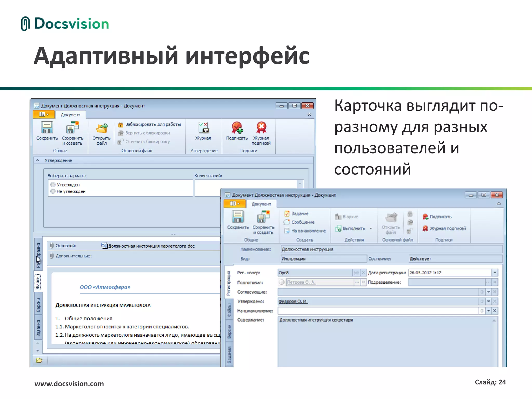Click the Наименование field
The image size is (532, 399).
391,249
